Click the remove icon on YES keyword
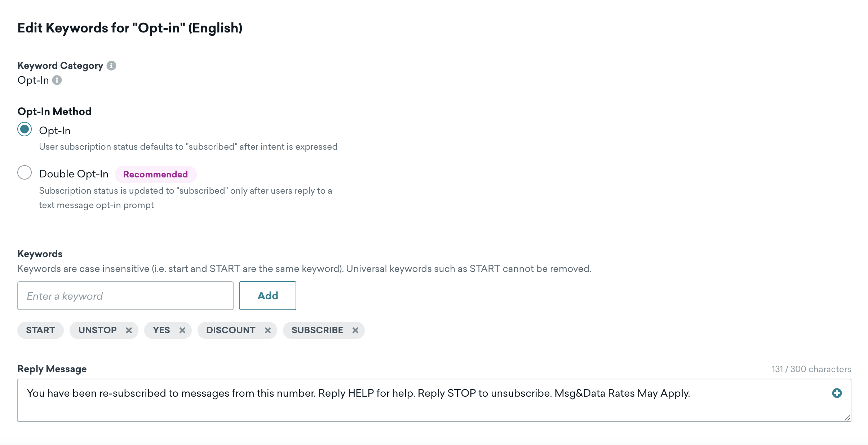The width and height of the screenshot is (868, 445). 182,329
